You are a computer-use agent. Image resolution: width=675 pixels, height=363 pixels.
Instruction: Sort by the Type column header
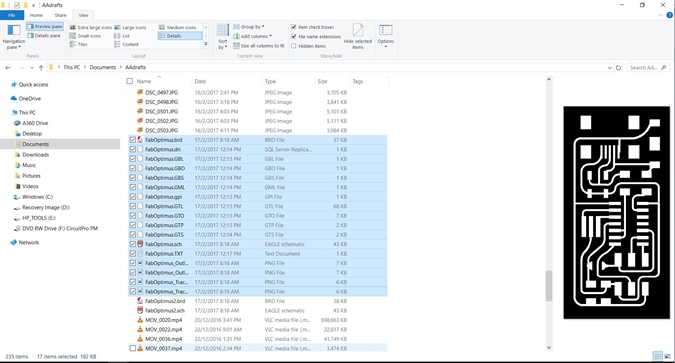click(x=270, y=81)
